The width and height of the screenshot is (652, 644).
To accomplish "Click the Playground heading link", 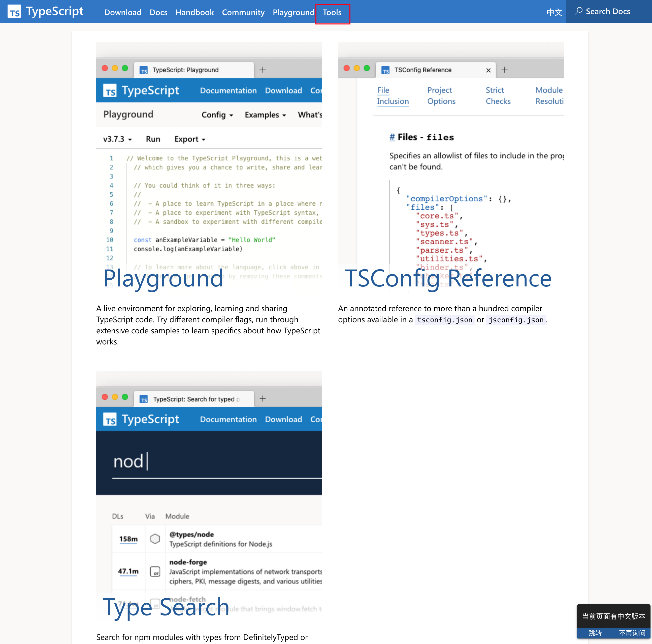I will (x=163, y=278).
